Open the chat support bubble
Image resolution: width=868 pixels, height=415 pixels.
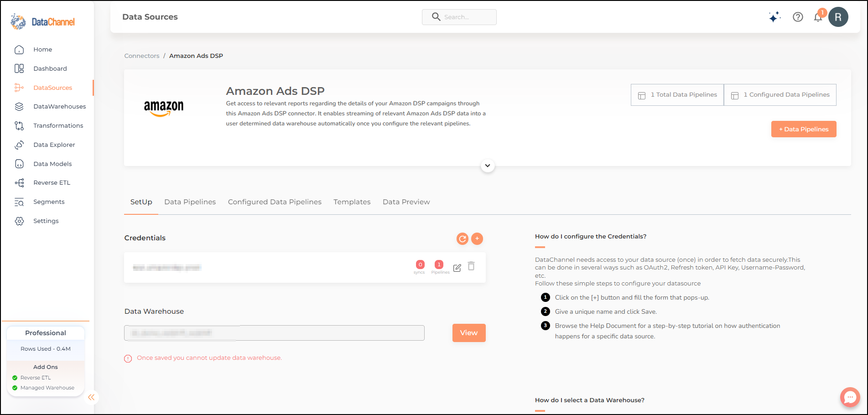tap(850, 397)
